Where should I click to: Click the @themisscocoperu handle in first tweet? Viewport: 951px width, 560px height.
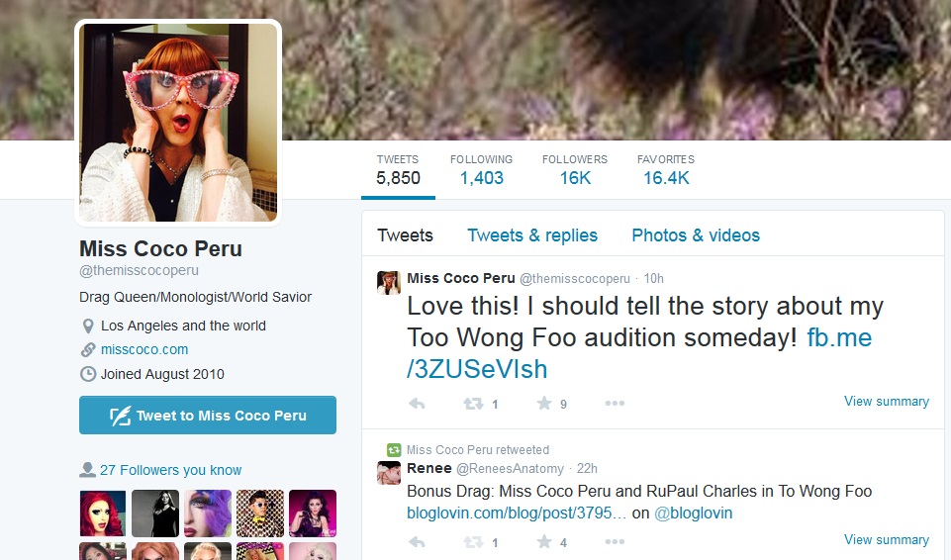click(575, 279)
